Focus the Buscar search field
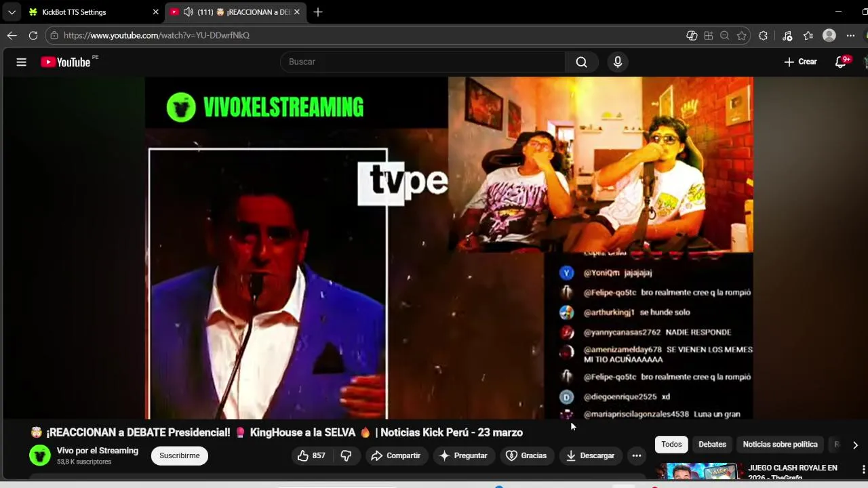Screen dimensions: 868x488 pyautogui.click(x=422, y=62)
